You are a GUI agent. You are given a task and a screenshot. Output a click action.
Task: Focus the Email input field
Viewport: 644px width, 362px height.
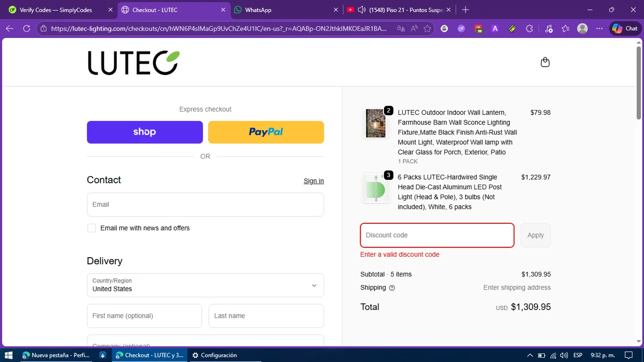click(x=205, y=204)
